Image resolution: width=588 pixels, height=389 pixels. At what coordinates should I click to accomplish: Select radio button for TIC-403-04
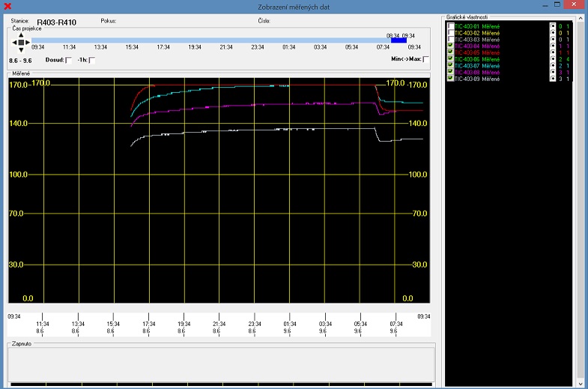(553, 46)
